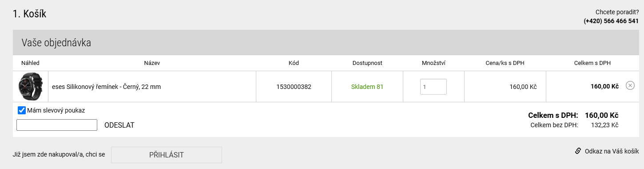This screenshot has height=169, width=644.
Task: Focus the discount voucher code field
Action: (x=57, y=125)
